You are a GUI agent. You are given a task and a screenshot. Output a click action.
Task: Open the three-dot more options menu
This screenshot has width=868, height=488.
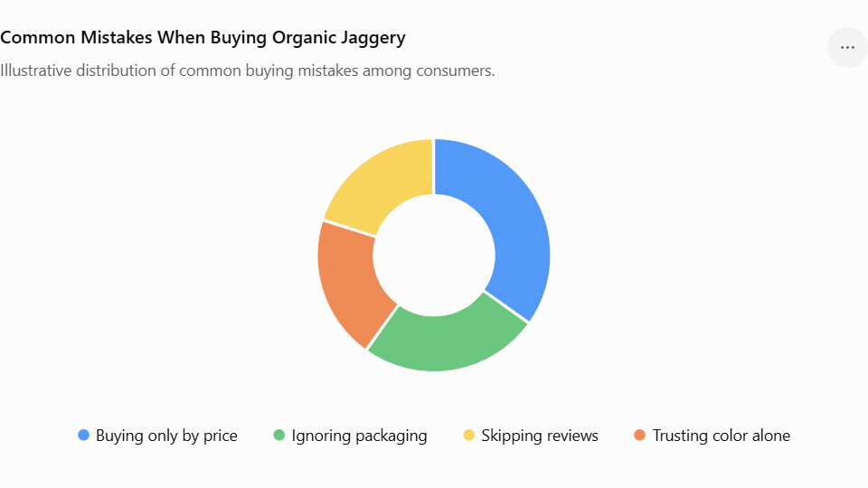point(847,48)
